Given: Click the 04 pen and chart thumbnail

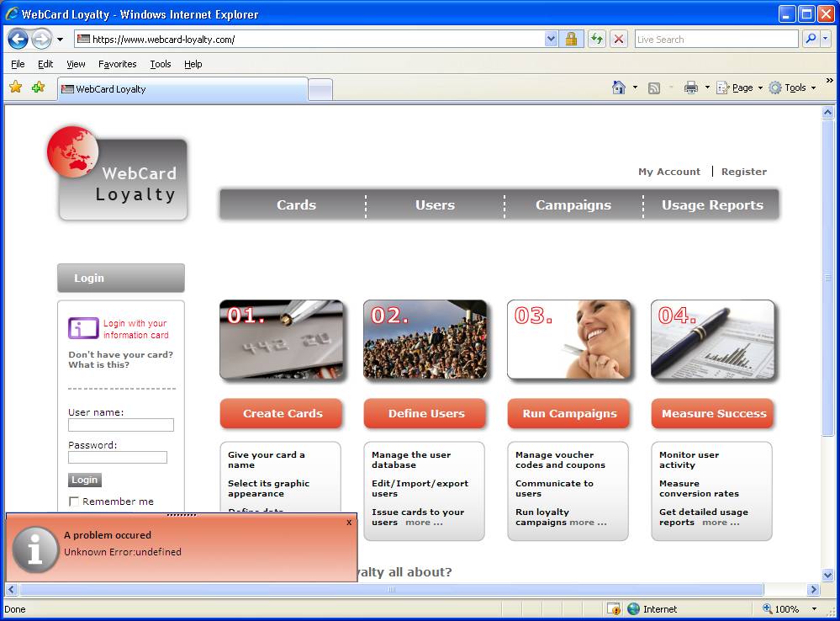Looking at the screenshot, I should [713, 340].
